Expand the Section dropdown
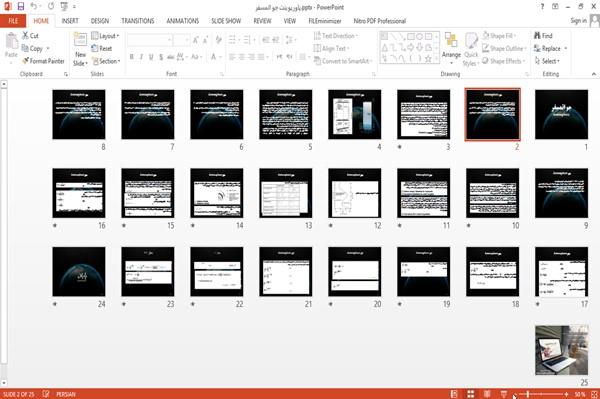Image resolution: width=600 pixels, height=399 pixels. click(106, 61)
